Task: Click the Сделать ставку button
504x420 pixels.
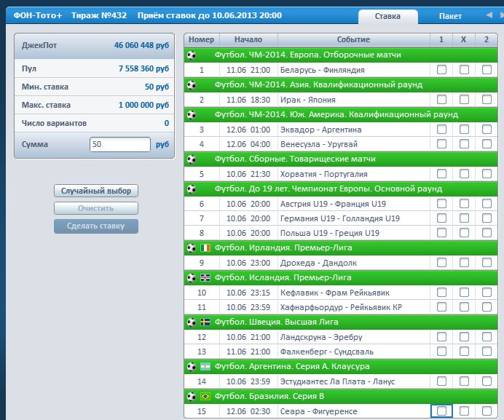Action: [96, 226]
